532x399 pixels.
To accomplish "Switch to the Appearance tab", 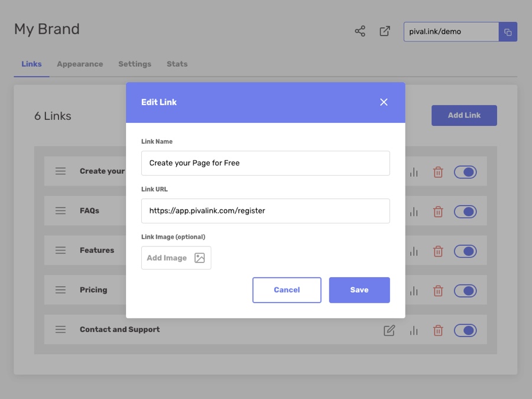I will click(x=80, y=64).
